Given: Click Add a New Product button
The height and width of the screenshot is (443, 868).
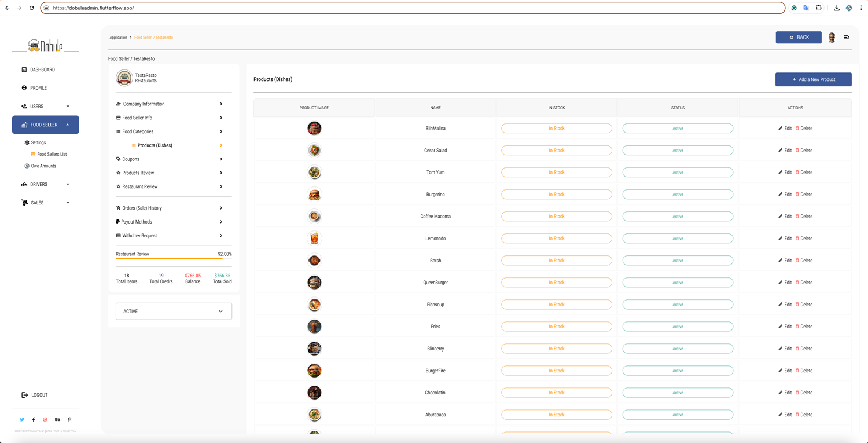Looking at the screenshot, I should point(813,79).
